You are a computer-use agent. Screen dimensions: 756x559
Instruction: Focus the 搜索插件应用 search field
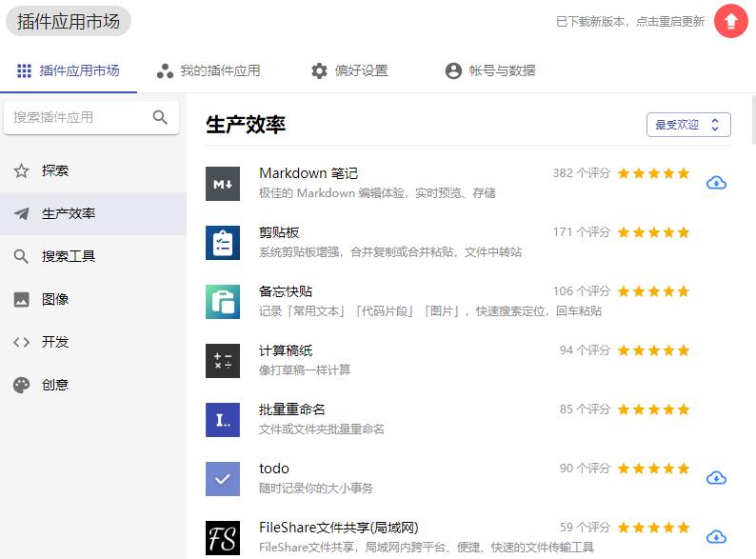point(91,117)
